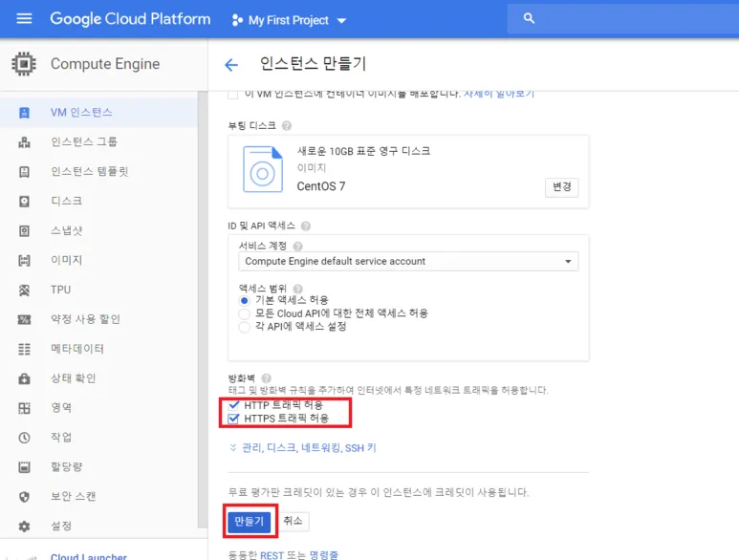
Task: Open 인스턴스 그룹 in the sidebar
Action: pyautogui.click(x=98, y=142)
